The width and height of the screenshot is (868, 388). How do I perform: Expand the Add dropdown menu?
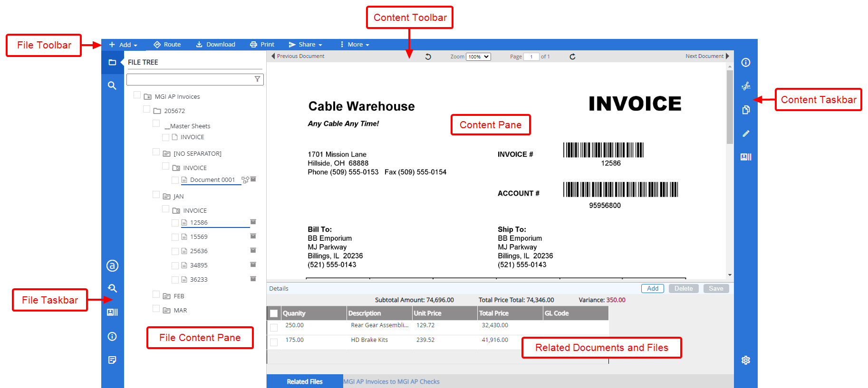point(123,45)
